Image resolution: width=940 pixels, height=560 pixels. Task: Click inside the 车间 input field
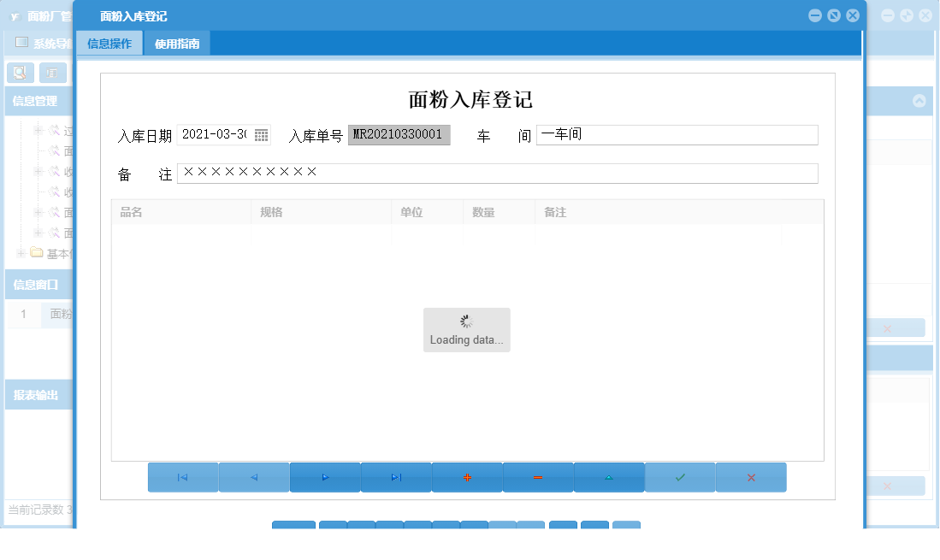click(x=676, y=135)
